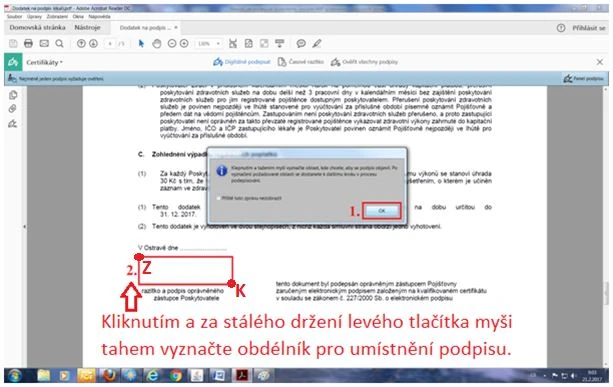Switch to Domovská stránka tab

pos(38,28)
